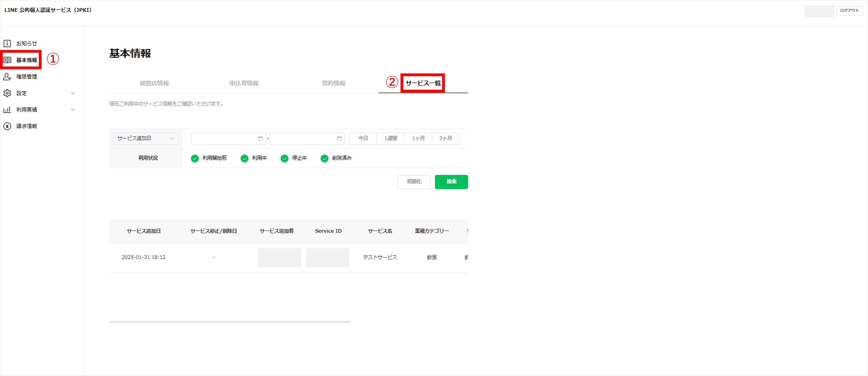
Task: Click the 設定 gear icon
Action: (7, 93)
